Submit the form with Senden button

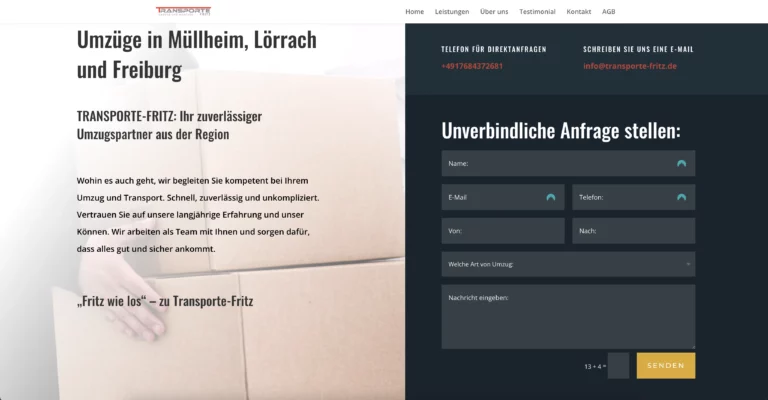pyautogui.click(x=666, y=366)
